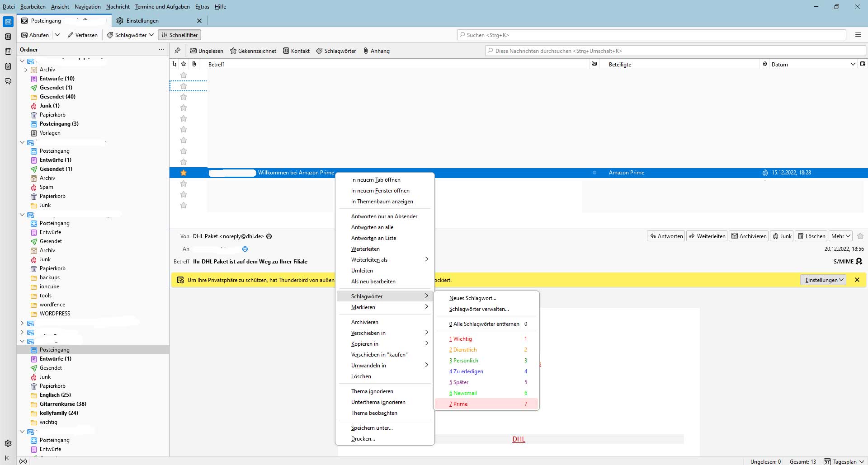Star the currently open DHL message
This screenshot has height=465, width=868.
tap(860, 236)
